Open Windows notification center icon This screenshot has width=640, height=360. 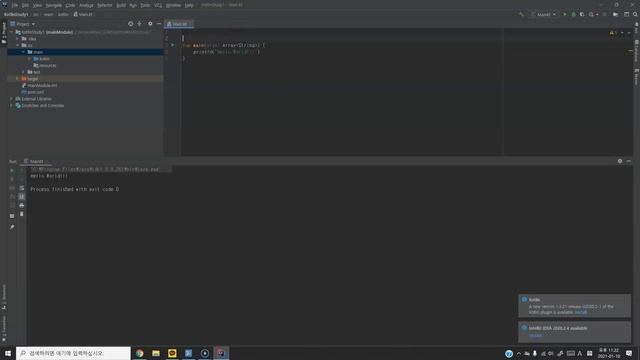(629, 353)
